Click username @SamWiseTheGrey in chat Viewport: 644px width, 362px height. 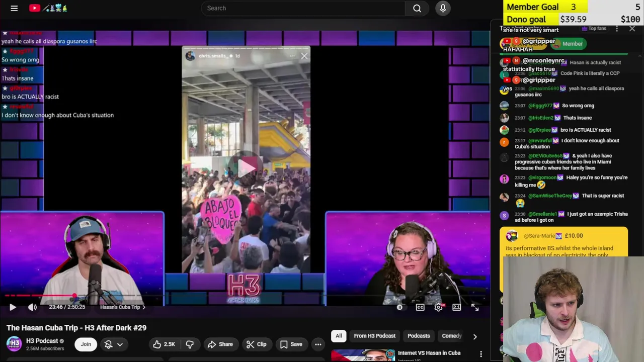click(x=550, y=196)
